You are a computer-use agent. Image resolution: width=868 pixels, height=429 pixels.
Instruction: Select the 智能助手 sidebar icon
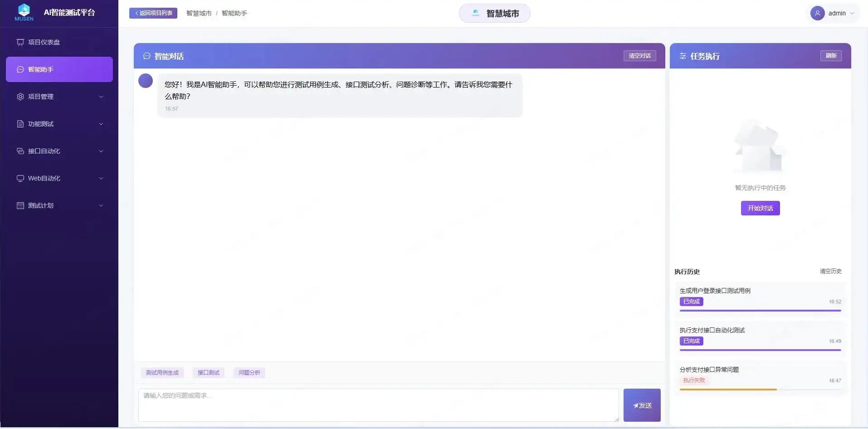(20, 69)
